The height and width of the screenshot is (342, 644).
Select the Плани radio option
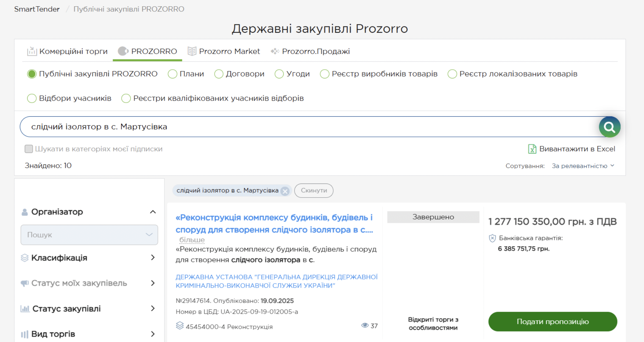172,74
